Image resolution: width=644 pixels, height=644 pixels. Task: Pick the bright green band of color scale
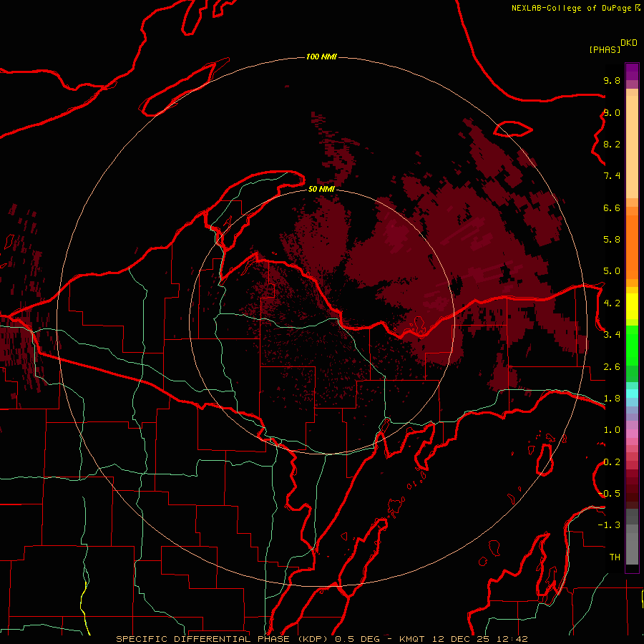(632, 347)
